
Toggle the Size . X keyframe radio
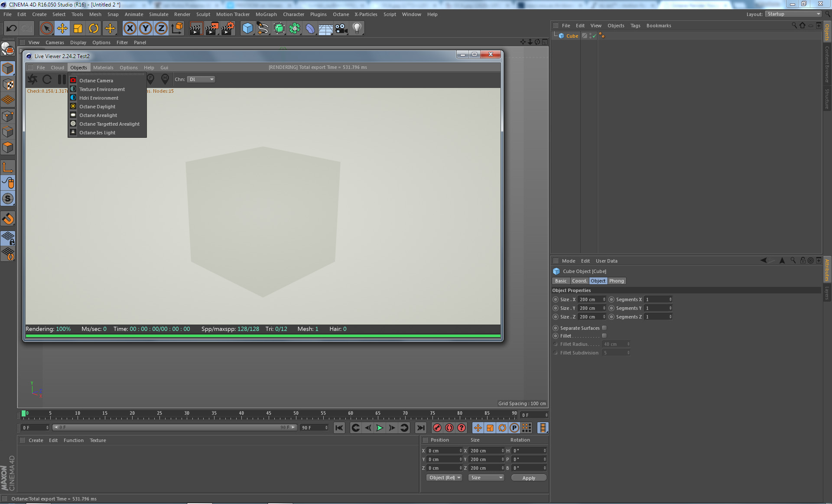pos(556,299)
